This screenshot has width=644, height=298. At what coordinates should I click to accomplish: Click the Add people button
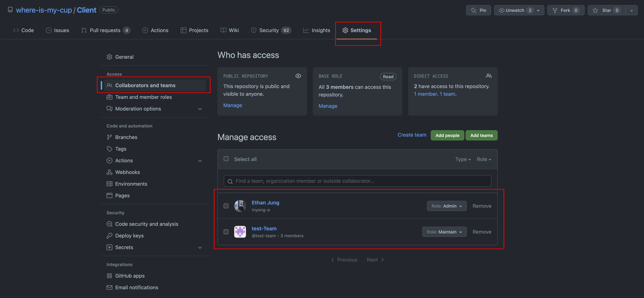[447, 136]
